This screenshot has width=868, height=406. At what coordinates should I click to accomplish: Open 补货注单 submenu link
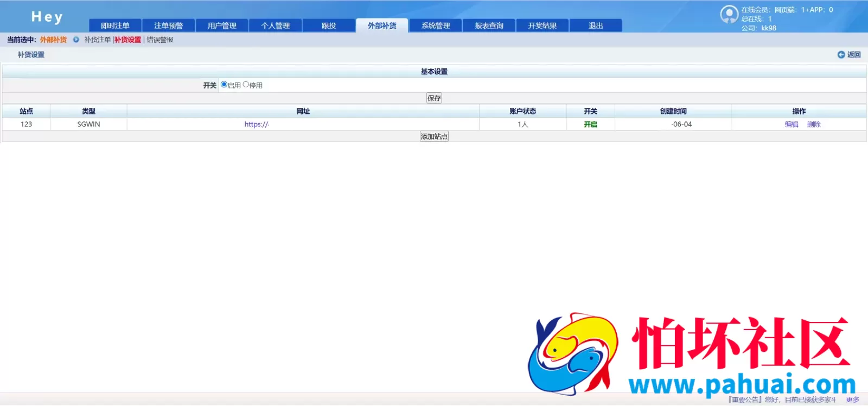click(98, 40)
